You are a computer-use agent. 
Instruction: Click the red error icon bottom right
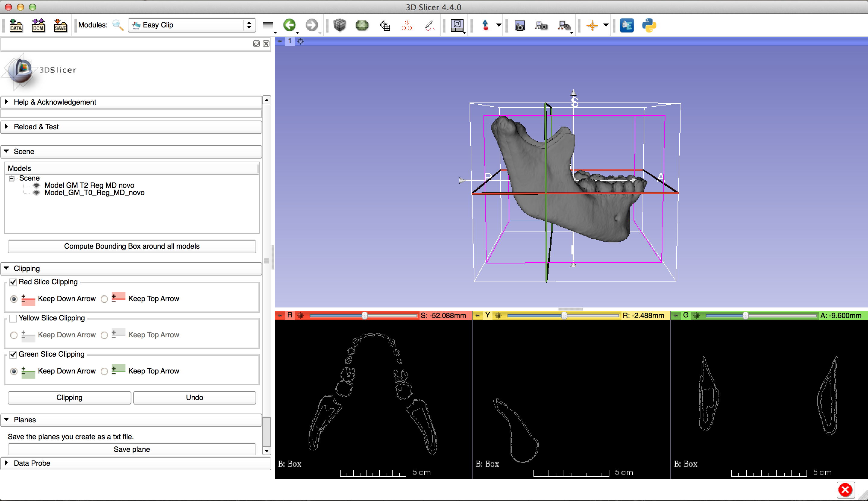(x=845, y=490)
